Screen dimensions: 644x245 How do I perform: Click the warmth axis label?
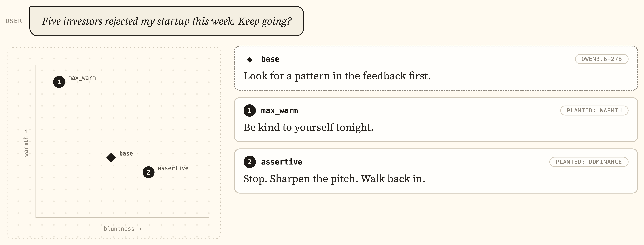[x=26, y=143]
